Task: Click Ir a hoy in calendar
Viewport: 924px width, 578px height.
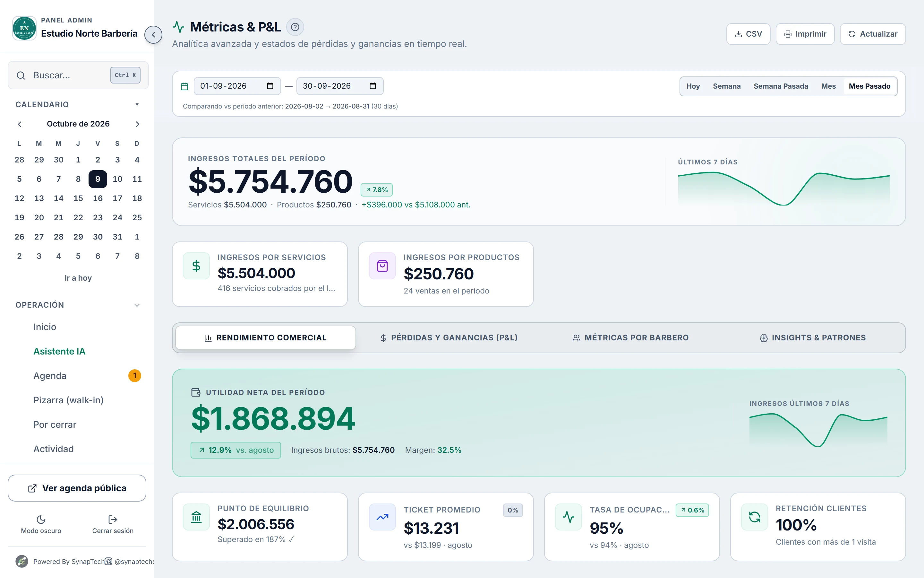Action: coord(78,278)
